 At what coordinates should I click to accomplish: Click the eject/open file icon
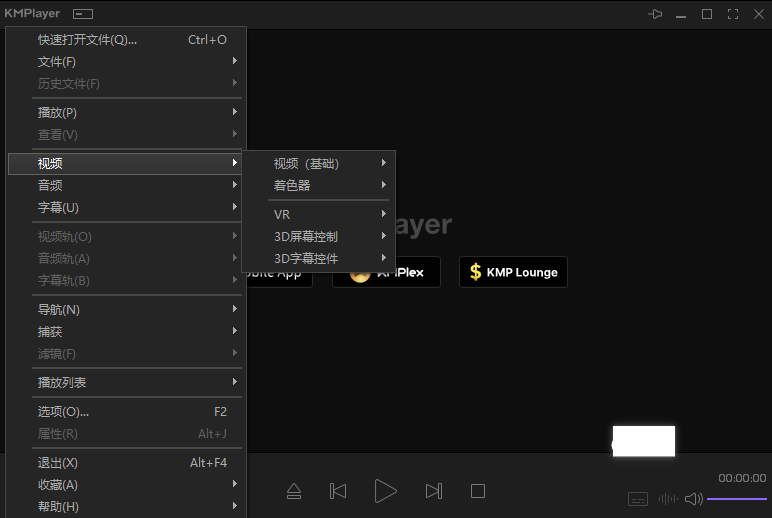point(294,491)
